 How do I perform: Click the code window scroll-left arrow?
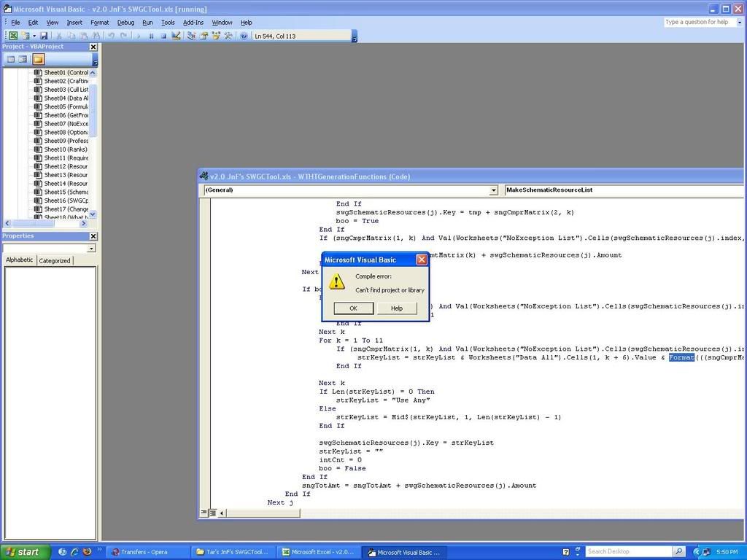(x=222, y=513)
